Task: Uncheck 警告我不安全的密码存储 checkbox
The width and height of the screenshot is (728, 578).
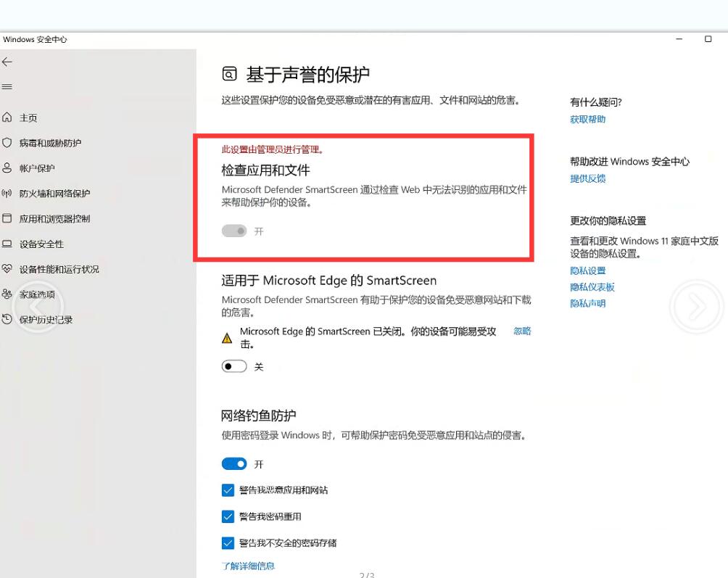Action: coord(228,542)
